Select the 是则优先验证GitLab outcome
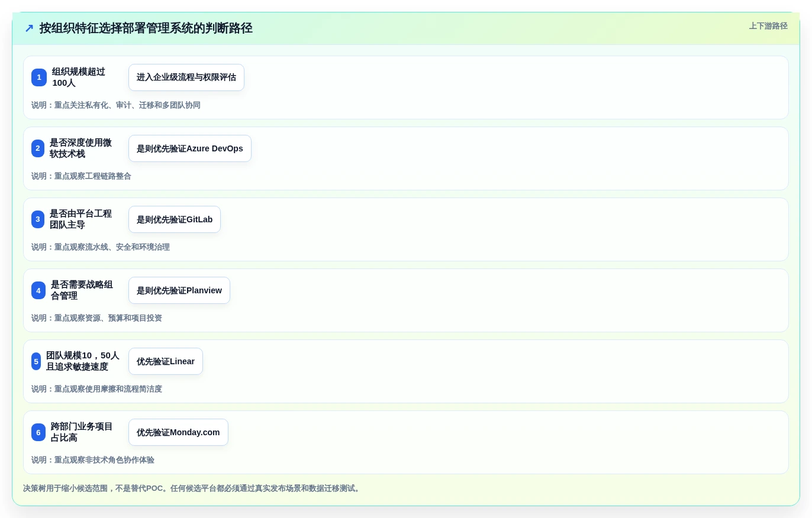The image size is (812, 518). (x=175, y=219)
